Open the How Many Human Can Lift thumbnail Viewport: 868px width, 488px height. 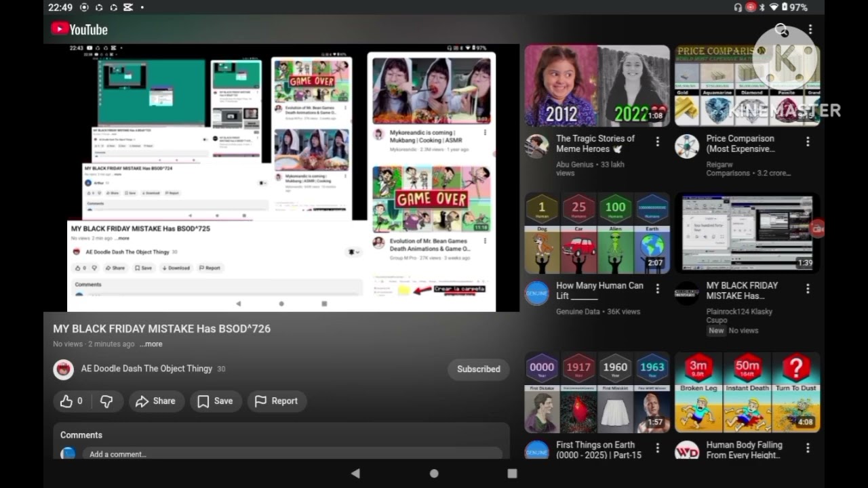point(597,233)
